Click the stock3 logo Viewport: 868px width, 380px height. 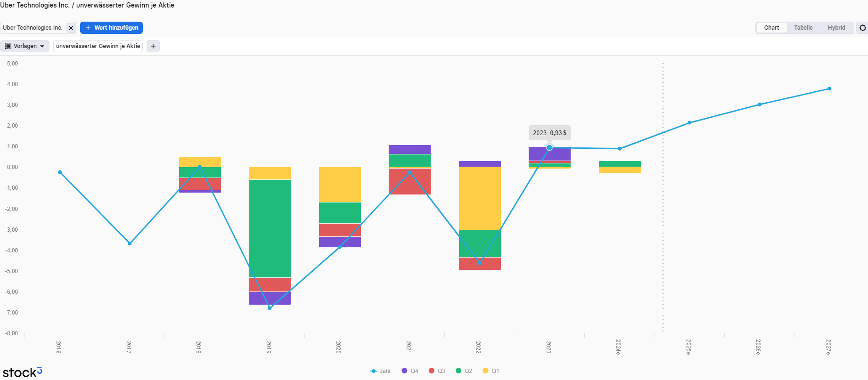pyautogui.click(x=22, y=372)
